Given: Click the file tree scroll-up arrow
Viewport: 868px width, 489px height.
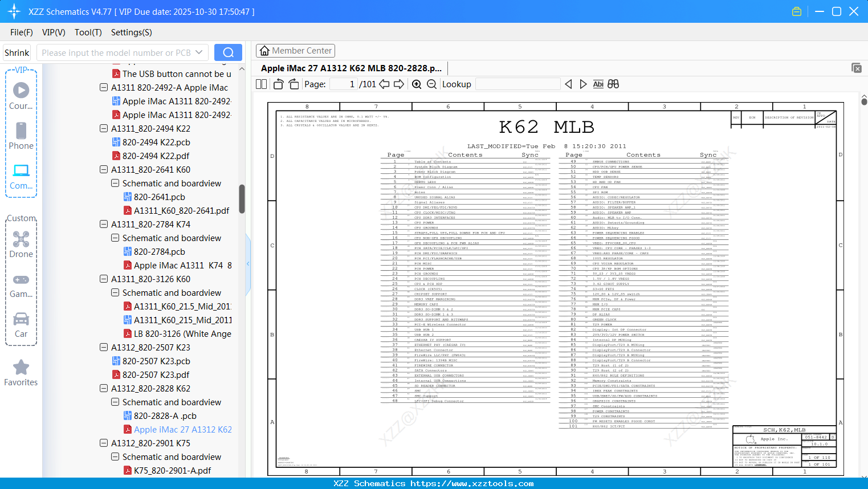Looking at the screenshot, I should pos(242,69).
